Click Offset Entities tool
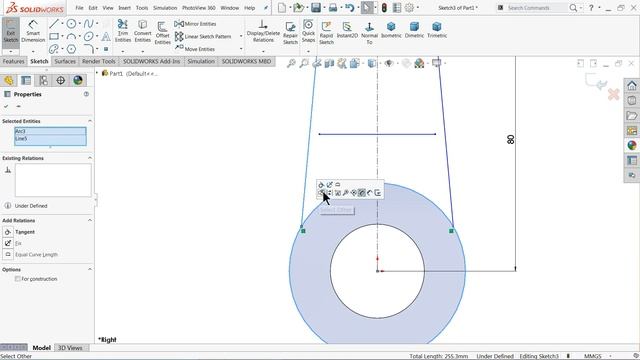The width and height of the screenshot is (640, 360). (162, 33)
